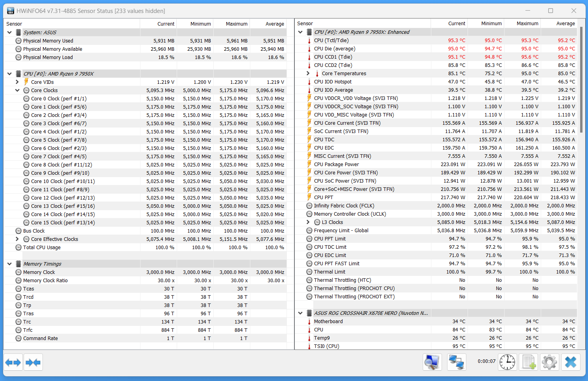Expand the L3 Clocks row

[x=308, y=222]
